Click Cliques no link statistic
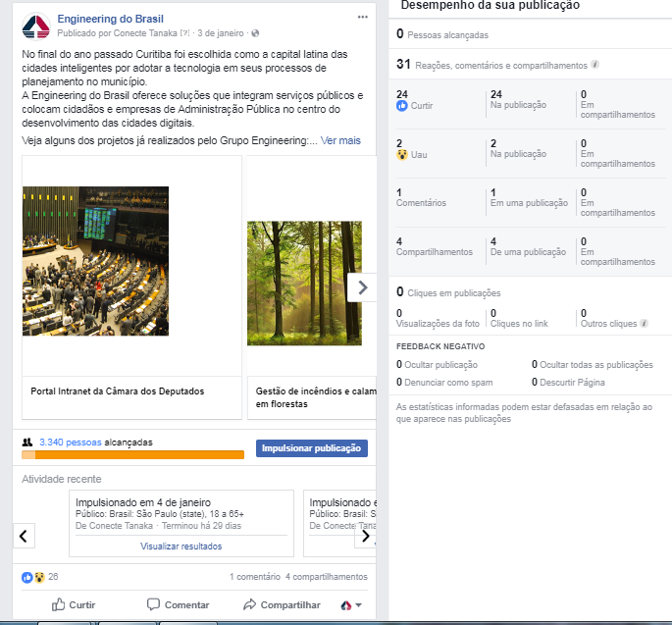Screen dimensions: 672x625 point(519,319)
